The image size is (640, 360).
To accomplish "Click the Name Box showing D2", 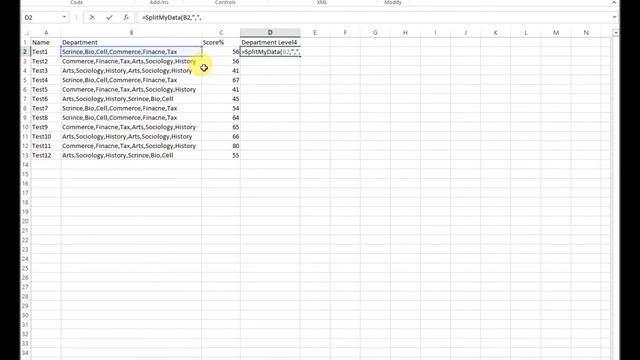I will [42, 18].
